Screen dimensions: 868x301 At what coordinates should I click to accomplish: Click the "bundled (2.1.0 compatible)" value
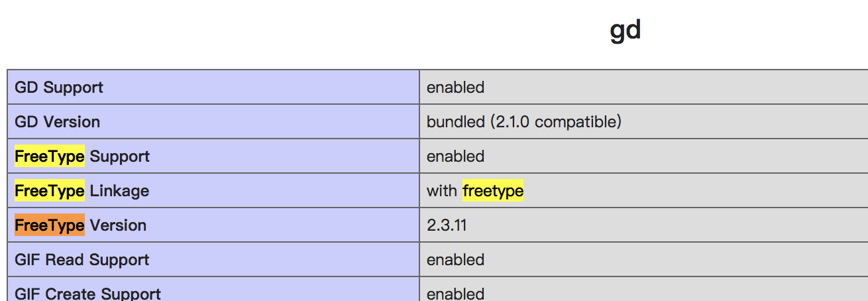coord(523,122)
